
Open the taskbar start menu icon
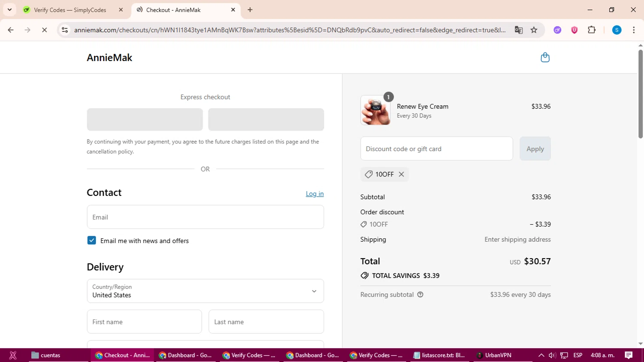pos(13,355)
